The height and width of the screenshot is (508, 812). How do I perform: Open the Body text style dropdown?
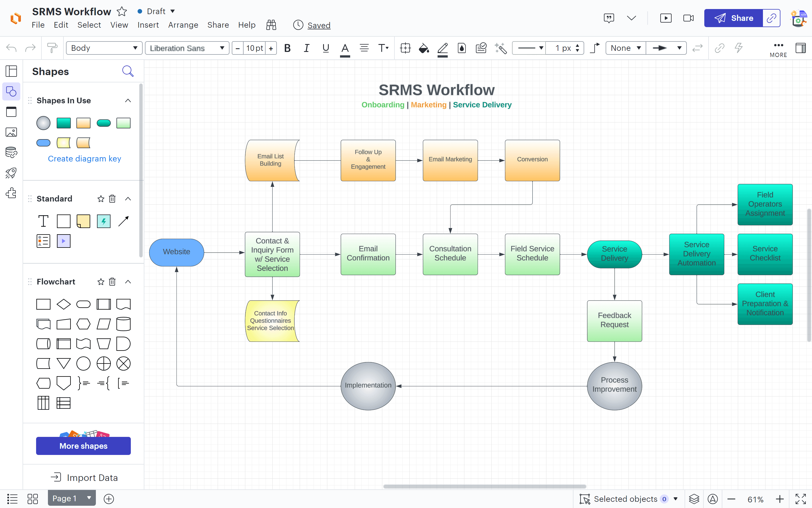point(104,48)
